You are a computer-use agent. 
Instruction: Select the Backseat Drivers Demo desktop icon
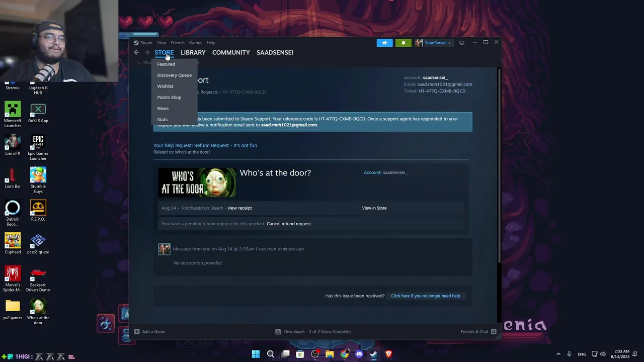point(38,279)
